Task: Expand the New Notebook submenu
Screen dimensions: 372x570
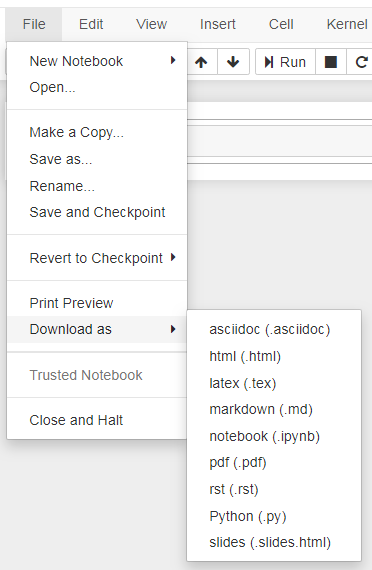Action: 97,61
